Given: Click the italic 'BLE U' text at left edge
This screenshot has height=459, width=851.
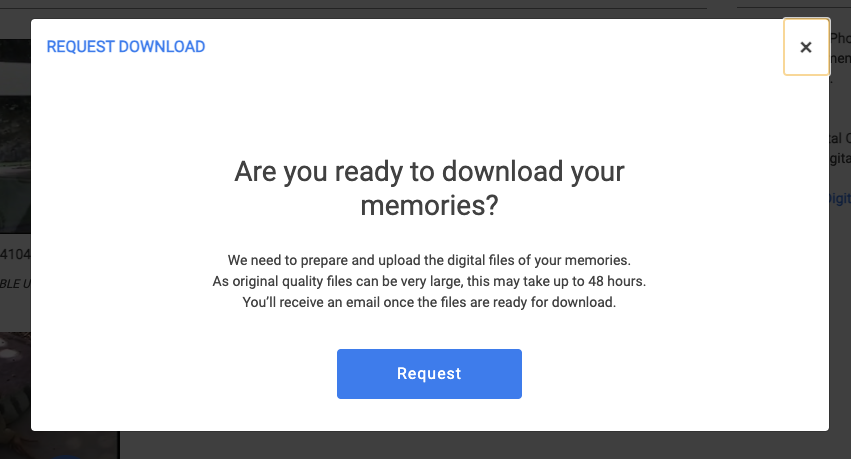Looking at the screenshot, I should (x=15, y=284).
